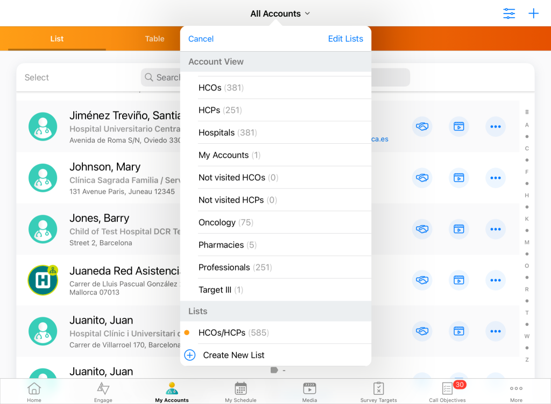Switch to the Table tab

tap(155, 39)
